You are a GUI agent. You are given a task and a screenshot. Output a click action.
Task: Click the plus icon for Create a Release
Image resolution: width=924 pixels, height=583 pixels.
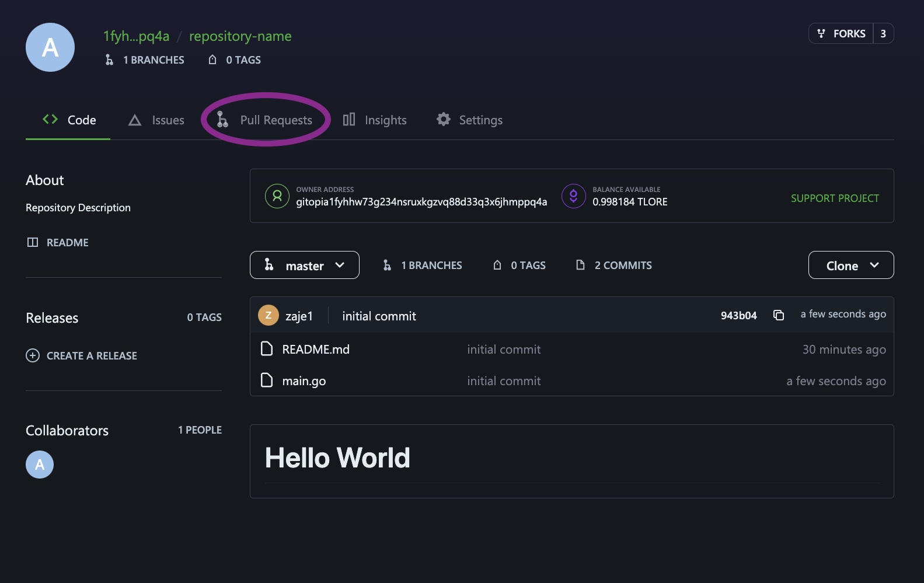click(33, 355)
